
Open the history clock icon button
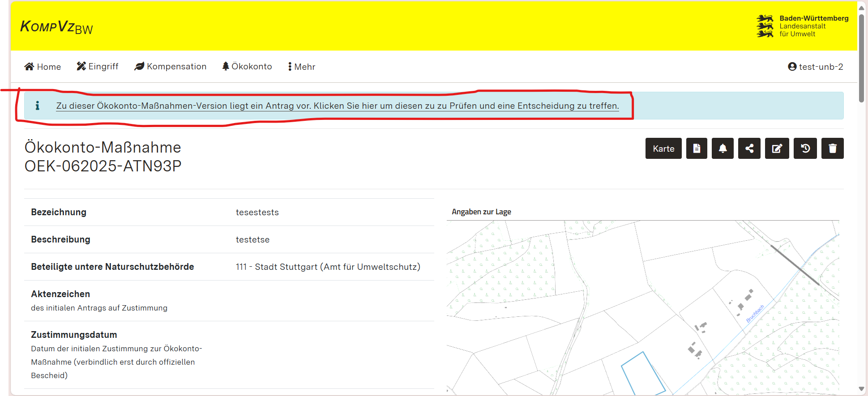click(805, 149)
